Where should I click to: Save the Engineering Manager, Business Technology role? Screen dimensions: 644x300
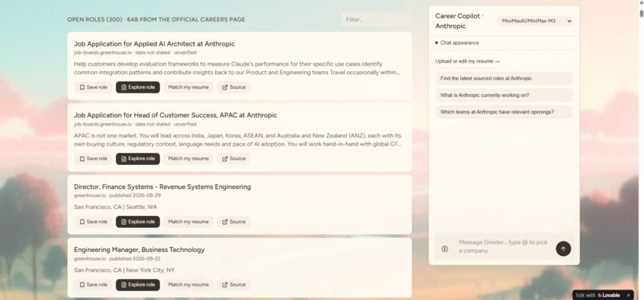pyautogui.click(x=93, y=285)
